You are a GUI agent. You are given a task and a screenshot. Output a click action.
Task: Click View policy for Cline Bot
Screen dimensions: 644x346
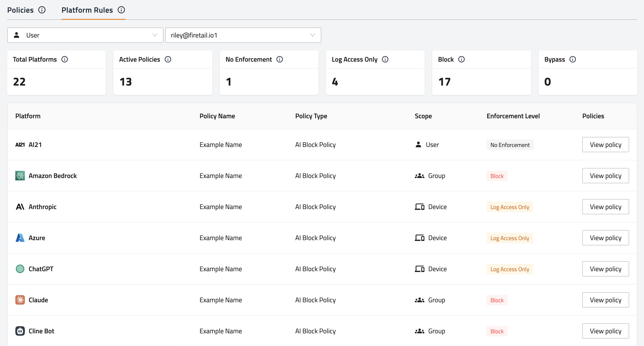pyautogui.click(x=605, y=331)
